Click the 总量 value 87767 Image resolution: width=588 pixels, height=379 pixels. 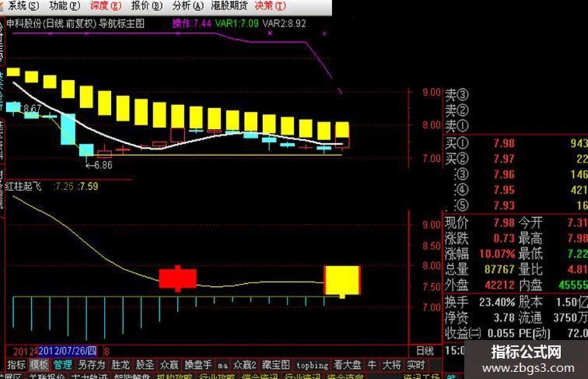(500, 269)
